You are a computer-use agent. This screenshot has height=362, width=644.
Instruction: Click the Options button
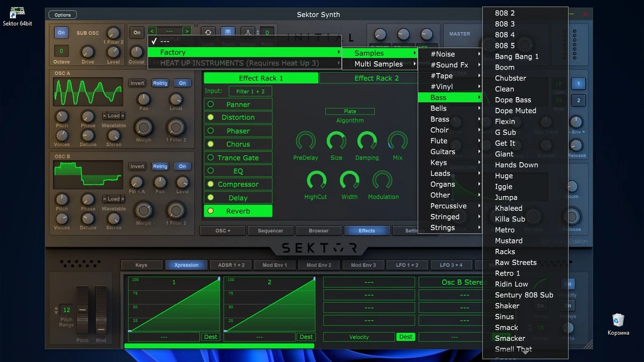pos(63,15)
